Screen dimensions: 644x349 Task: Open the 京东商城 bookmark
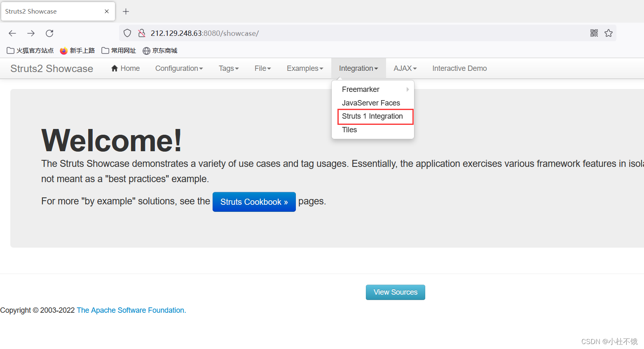coord(160,51)
